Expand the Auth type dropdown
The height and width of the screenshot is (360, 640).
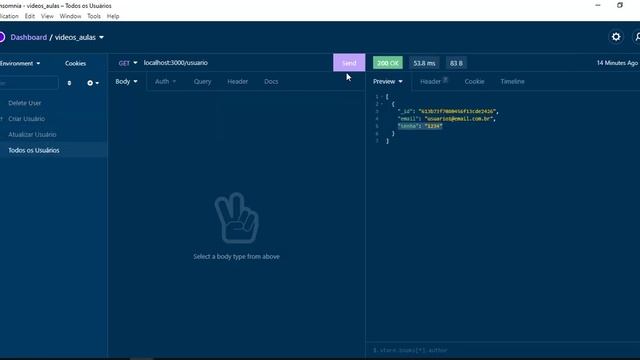point(165,81)
